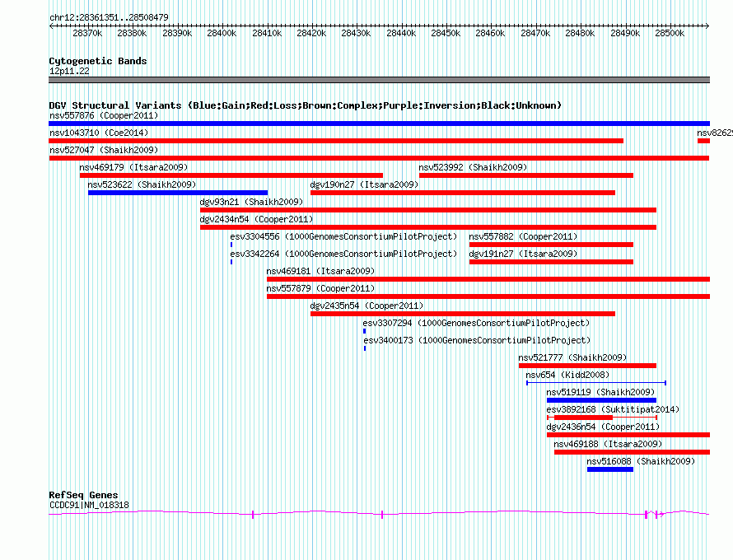Viewport: 733px width, 560px height.
Task: Click the nsv521777 (Shaikh2009) label
Action: [572, 357]
